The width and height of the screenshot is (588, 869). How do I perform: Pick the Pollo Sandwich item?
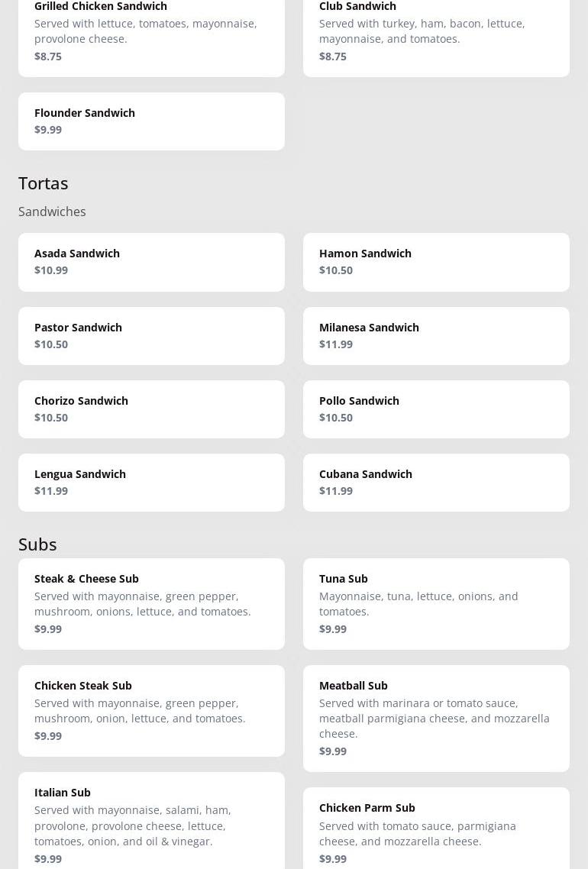click(x=436, y=409)
